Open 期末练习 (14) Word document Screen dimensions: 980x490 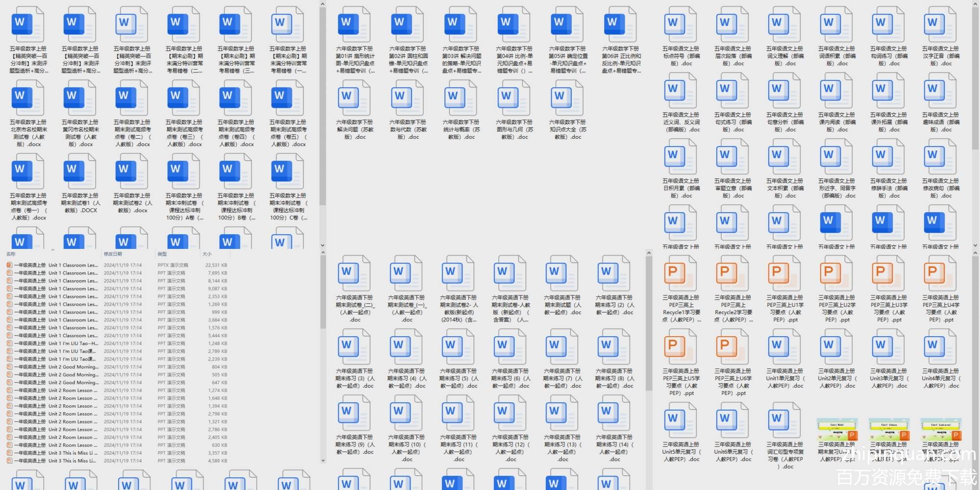614,429
